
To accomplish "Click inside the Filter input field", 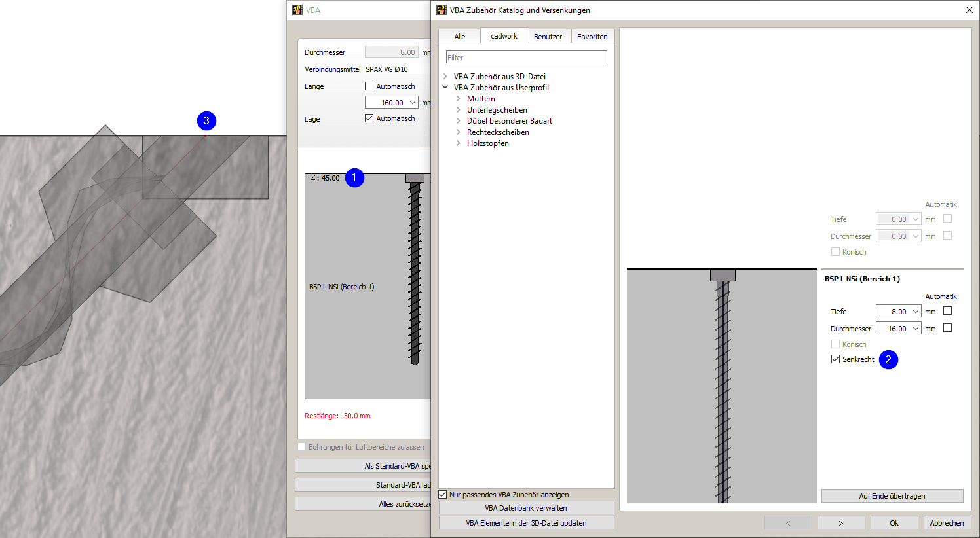I will [526, 57].
